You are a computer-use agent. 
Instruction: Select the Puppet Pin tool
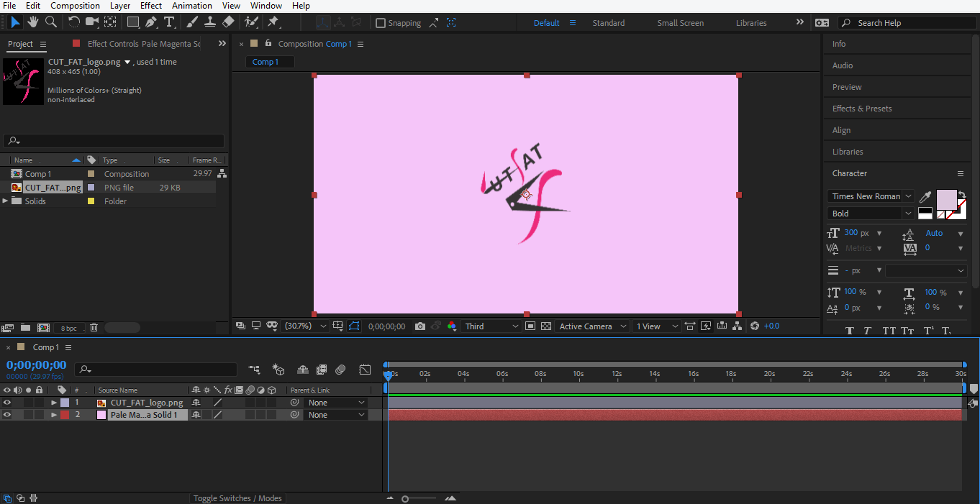pyautogui.click(x=273, y=22)
